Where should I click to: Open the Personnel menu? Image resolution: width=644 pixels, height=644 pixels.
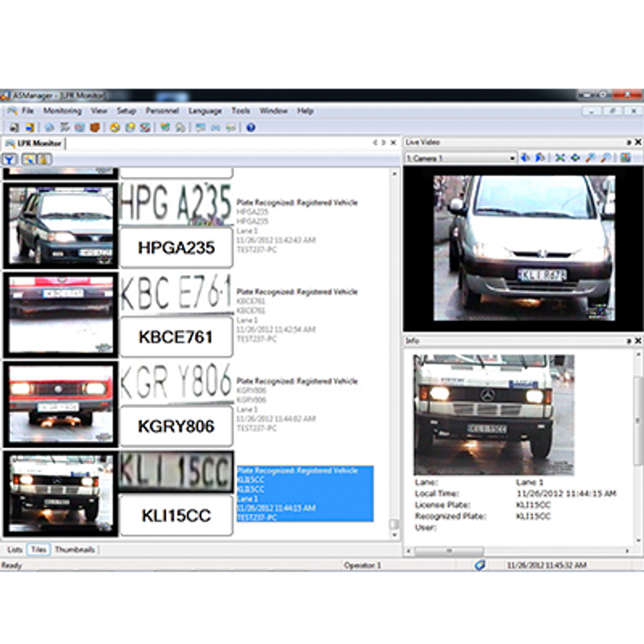click(x=162, y=111)
